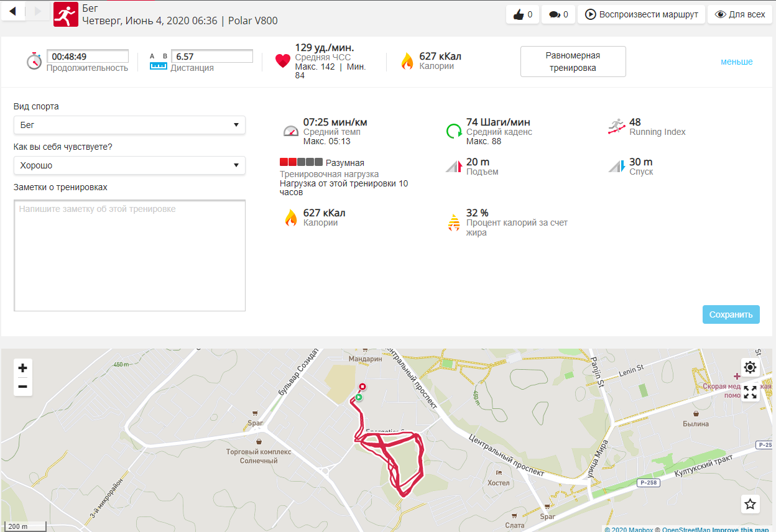Click the Running Index runner icon
Viewport: 776px width, 532px height.
click(x=616, y=127)
